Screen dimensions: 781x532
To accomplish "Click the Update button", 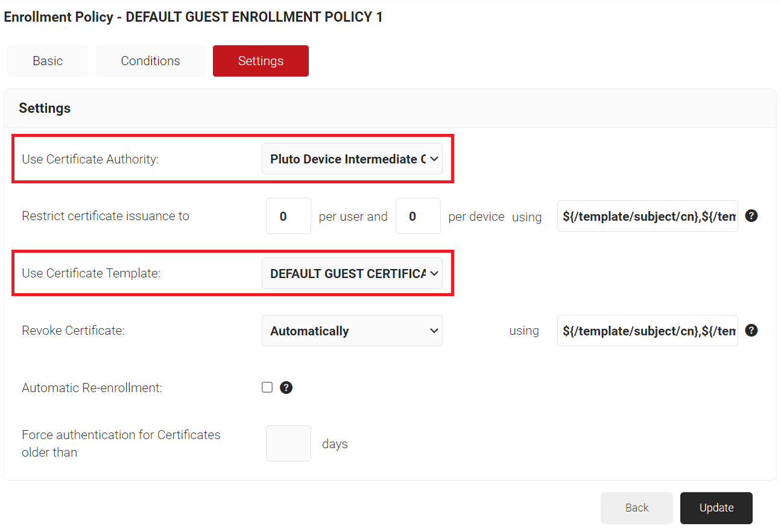I will point(716,508).
